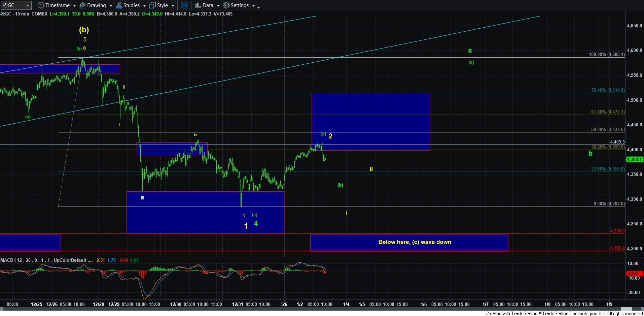Click the Studies flask icon

(119, 5)
